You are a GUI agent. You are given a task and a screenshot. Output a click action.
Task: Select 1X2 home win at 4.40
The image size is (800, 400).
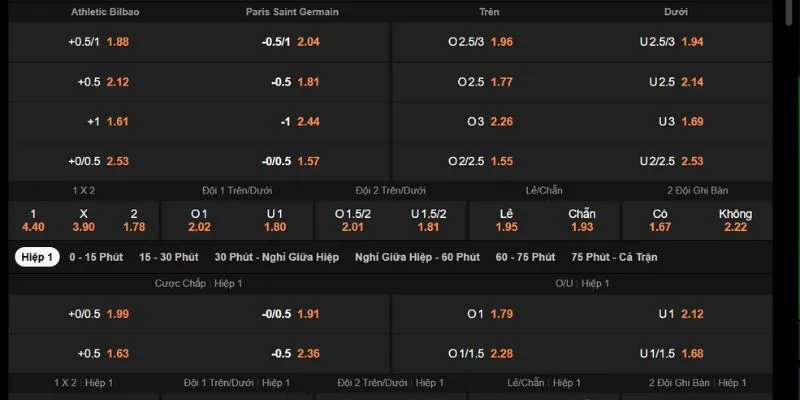tap(33, 220)
